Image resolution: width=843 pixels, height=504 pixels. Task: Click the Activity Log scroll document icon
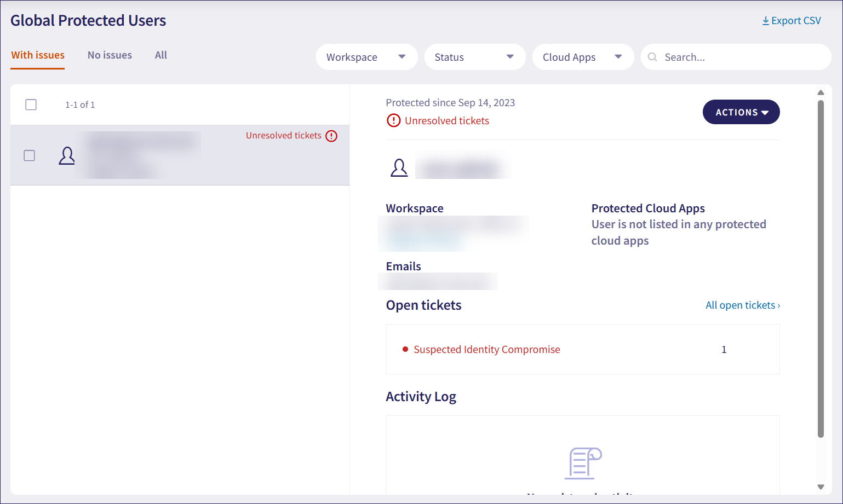click(583, 463)
